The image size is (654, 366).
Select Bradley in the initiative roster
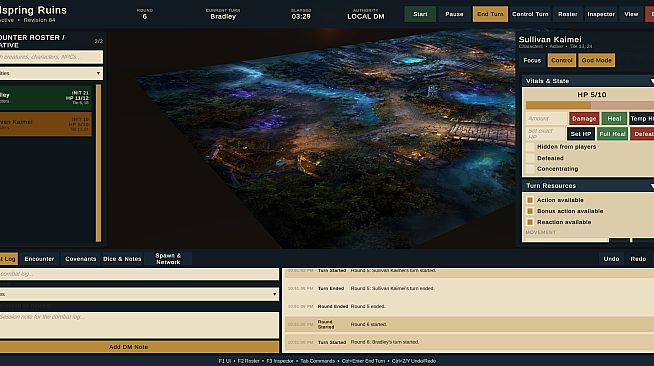[x=45, y=98]
